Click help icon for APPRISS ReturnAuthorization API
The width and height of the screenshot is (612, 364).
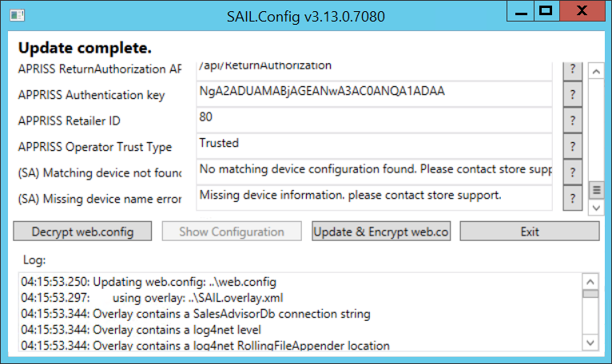pos(573,69)
